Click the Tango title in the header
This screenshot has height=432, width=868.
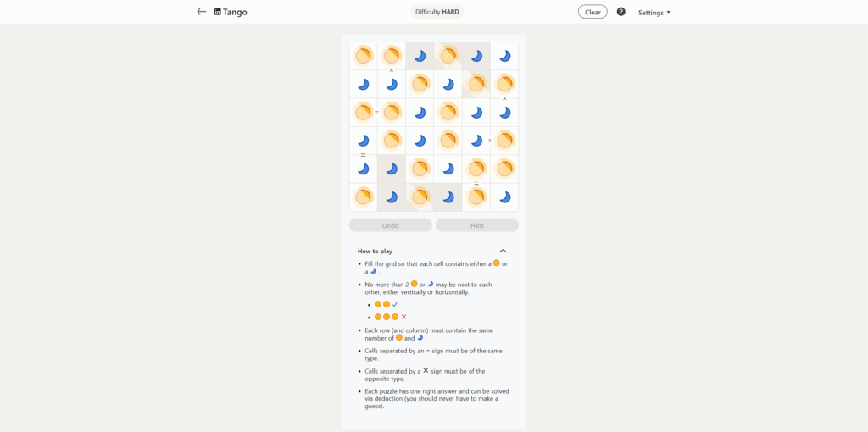(235, 12)
